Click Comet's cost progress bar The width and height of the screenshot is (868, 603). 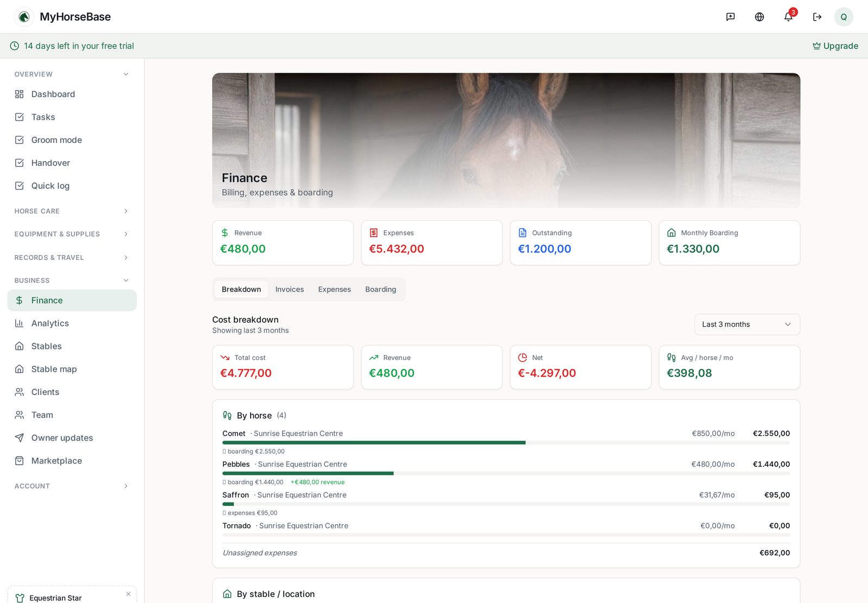click(x=506, y=443)
